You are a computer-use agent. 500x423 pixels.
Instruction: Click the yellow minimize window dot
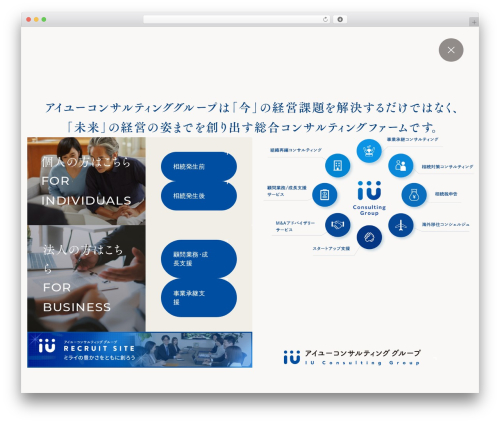click(x=36, y=19)
